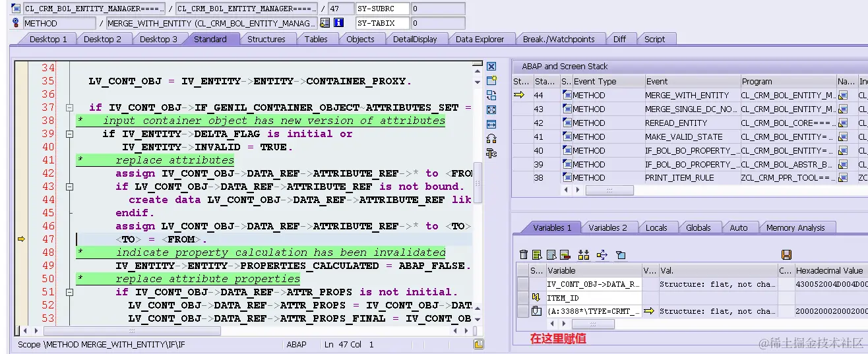Click the method icon in stack row 43
The image size is (868, 354).
tap(567, 109)
